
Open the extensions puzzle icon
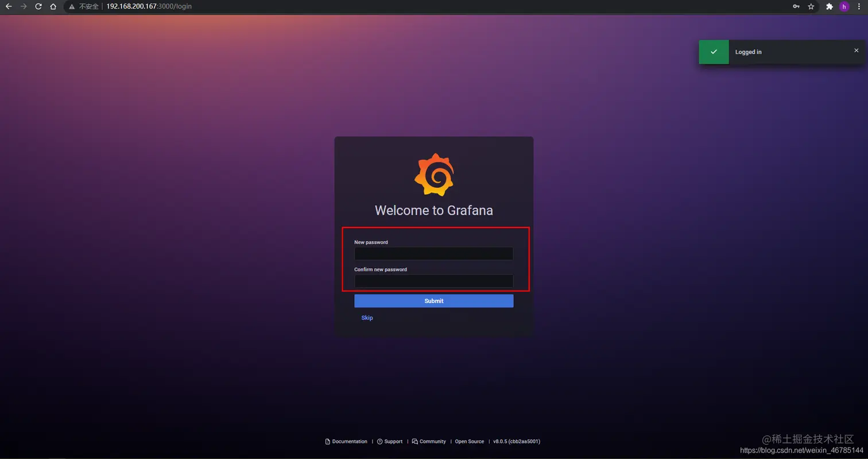coord(829,6)
